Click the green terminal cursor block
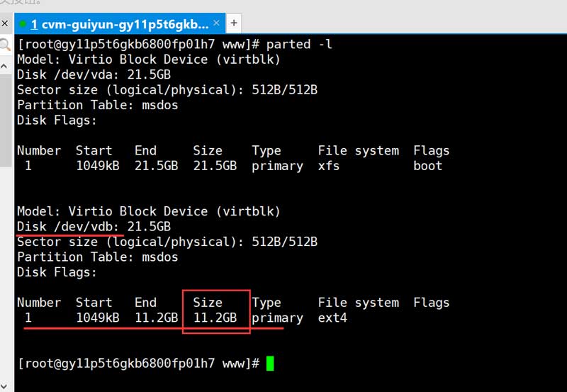Viewport: 567px width, 392px height. [x=270, y=364]
